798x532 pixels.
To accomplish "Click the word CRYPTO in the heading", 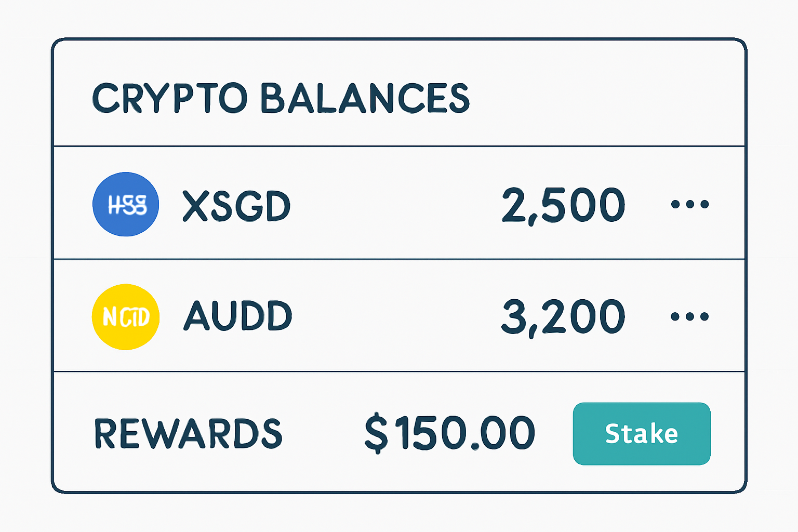I will click(169, 98).
